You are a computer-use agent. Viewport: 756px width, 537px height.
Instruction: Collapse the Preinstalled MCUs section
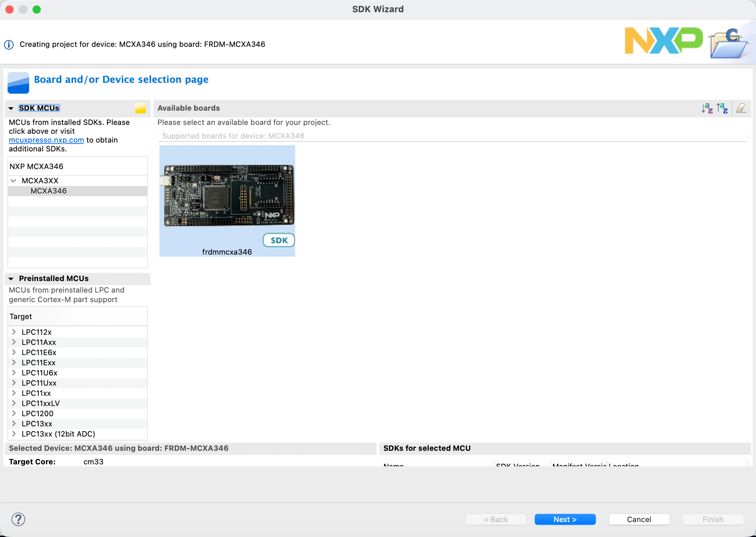(x=11, y=279)
